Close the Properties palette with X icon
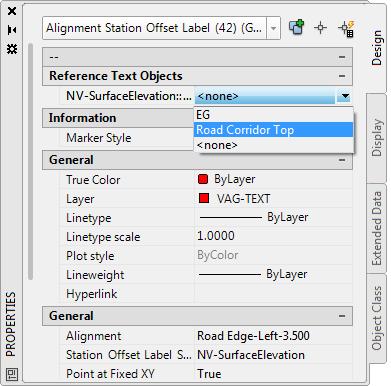 pyautogui.click(x=12, y=11)
